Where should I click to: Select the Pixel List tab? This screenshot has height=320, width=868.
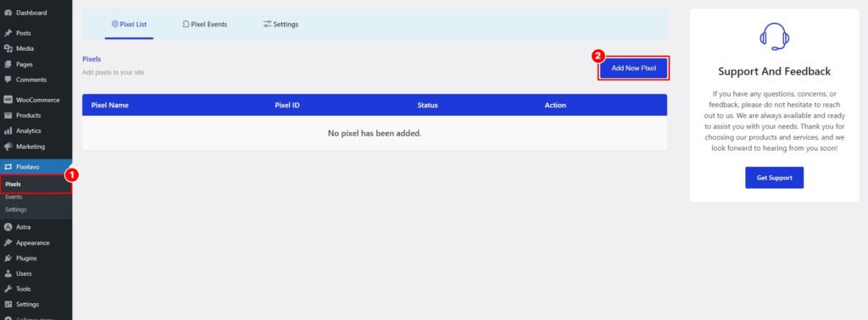click(129, 25)
